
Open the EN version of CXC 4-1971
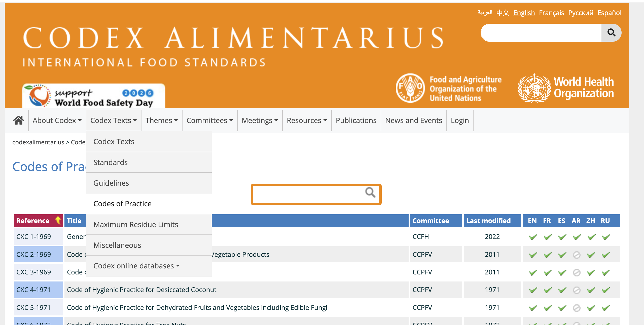(533, 290)
